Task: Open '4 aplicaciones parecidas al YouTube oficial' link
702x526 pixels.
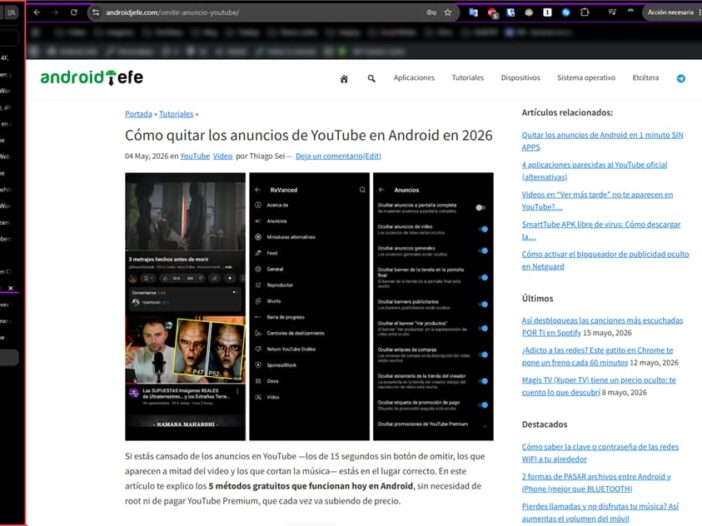Action: [594, 171]
